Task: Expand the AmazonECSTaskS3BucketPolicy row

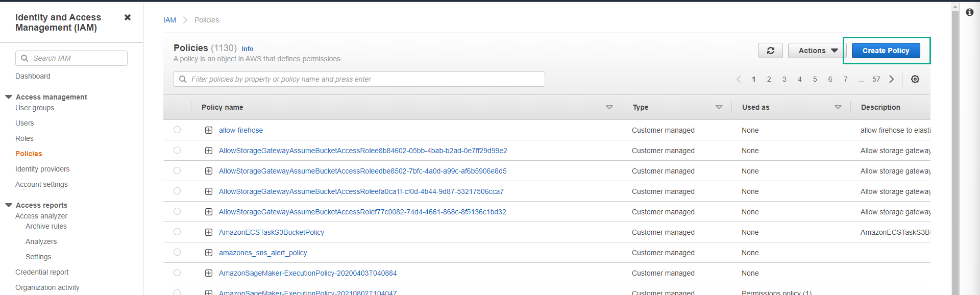Action: point(209,232)
